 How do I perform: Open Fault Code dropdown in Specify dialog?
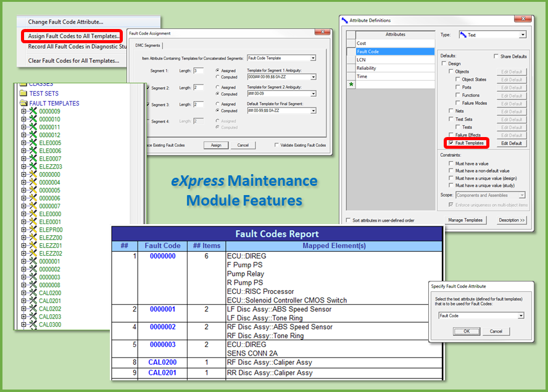(x=521, y=316)
